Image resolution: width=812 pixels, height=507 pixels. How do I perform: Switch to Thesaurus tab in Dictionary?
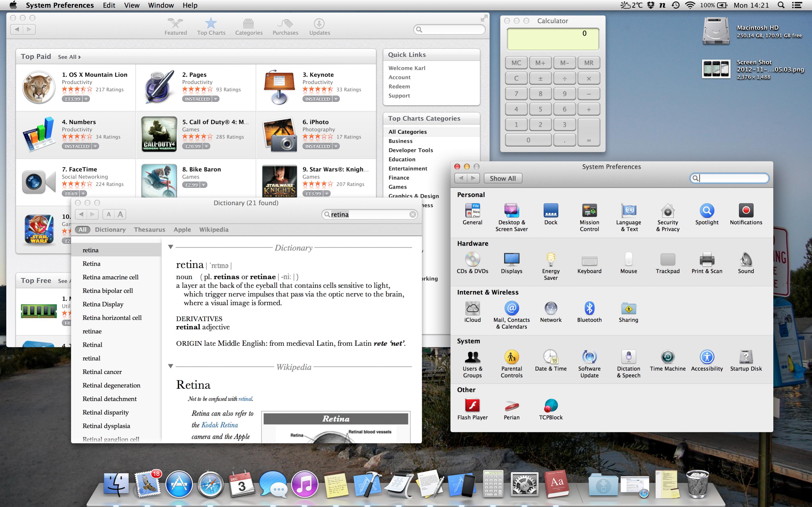coord(149,230)
